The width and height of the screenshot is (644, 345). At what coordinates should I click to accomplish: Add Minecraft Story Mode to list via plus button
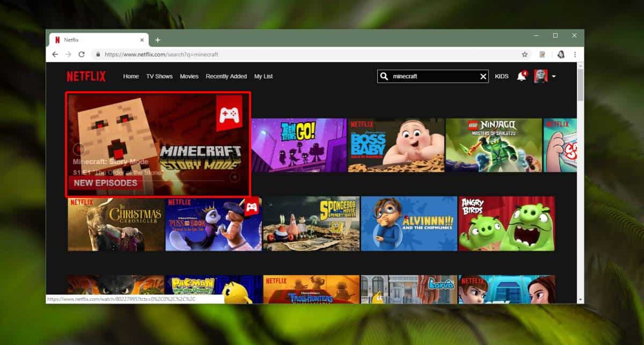235,177
